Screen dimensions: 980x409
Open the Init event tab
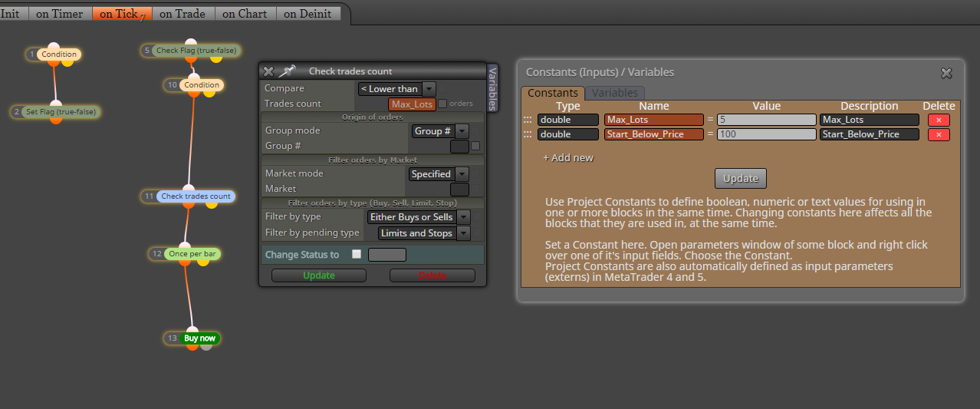point(15,13)
